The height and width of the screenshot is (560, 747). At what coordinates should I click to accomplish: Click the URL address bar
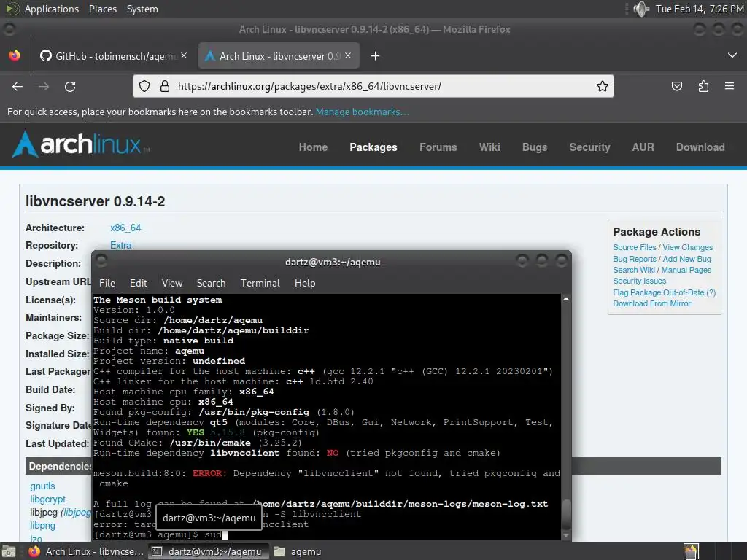click(373, 86)
